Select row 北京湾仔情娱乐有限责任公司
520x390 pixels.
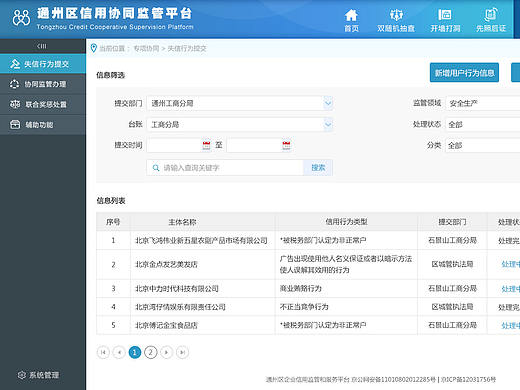coord(308,307)
